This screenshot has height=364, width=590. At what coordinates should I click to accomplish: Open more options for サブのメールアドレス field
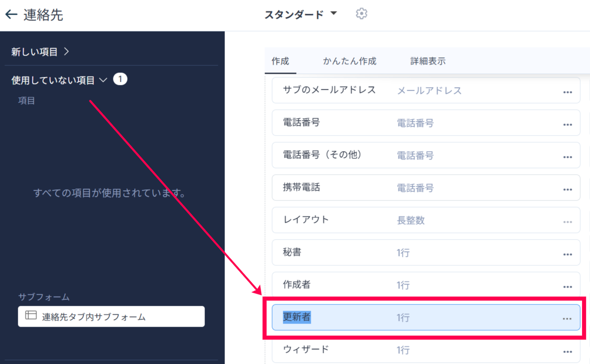coord(567,92)
